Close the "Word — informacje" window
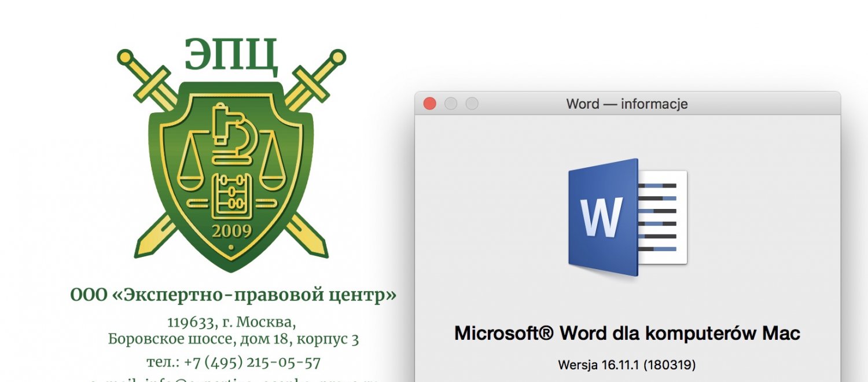The height and width of the screenshot is (382, 868). point(429,104)
